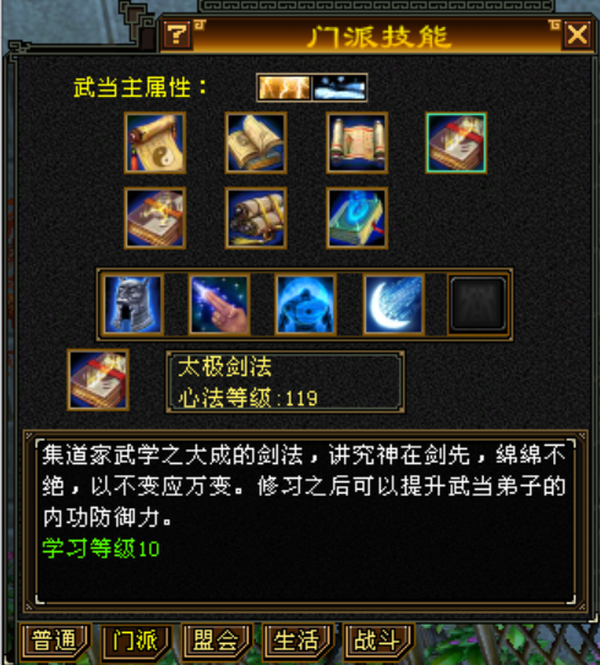The height and width of the screenshot is (665, 600).
Task: Activate the pointing finger sword skill
Action: [x=219, y=304]
